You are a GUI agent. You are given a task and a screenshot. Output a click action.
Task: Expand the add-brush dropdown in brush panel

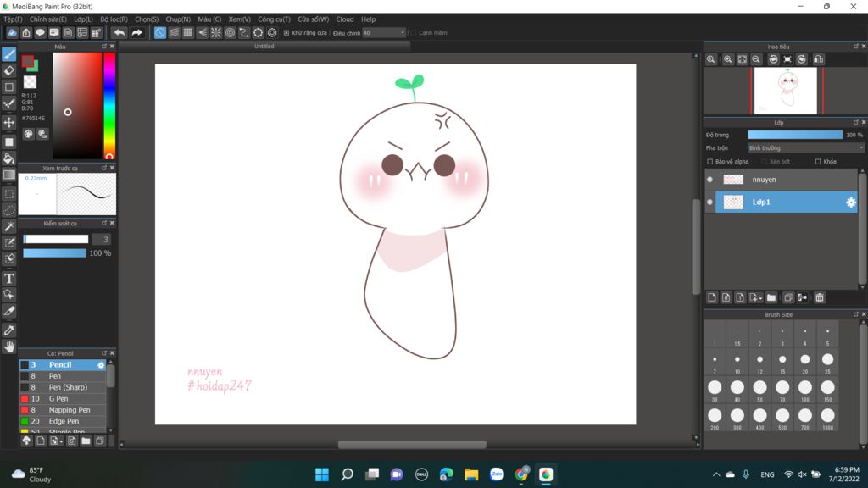[60, 441]
